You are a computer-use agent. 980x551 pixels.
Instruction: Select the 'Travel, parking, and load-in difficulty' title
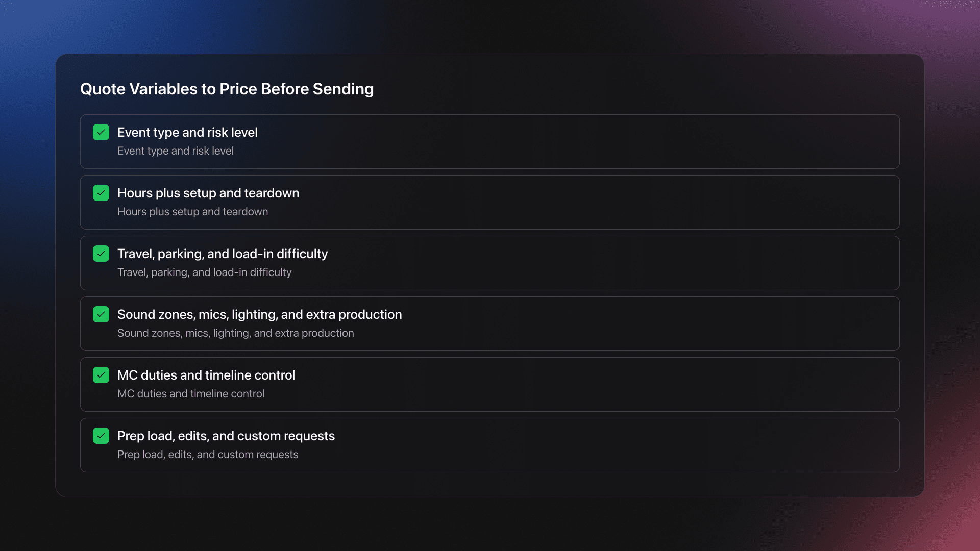pyautogui.click(x=223, y=254)
